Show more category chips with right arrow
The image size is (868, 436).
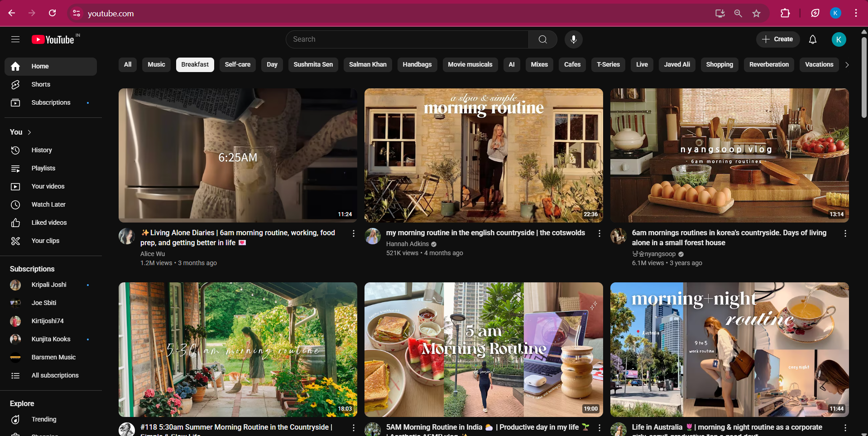click(x=847, y=65)
